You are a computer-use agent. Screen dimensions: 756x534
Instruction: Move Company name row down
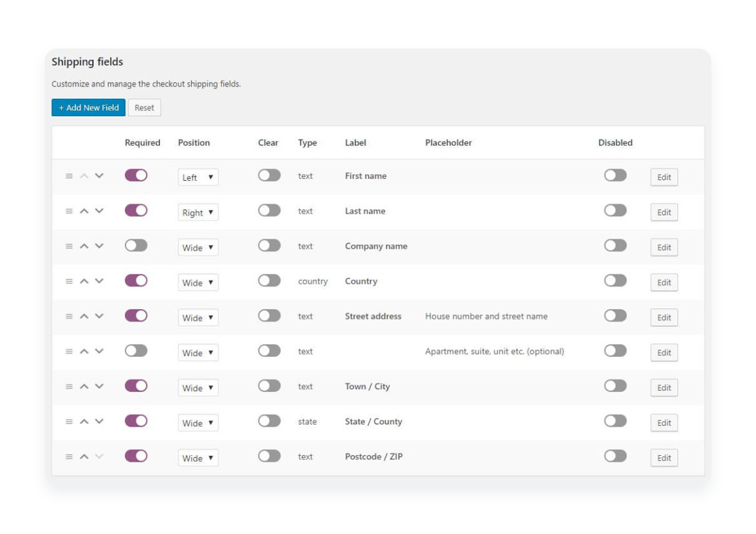tap(99, 247)
